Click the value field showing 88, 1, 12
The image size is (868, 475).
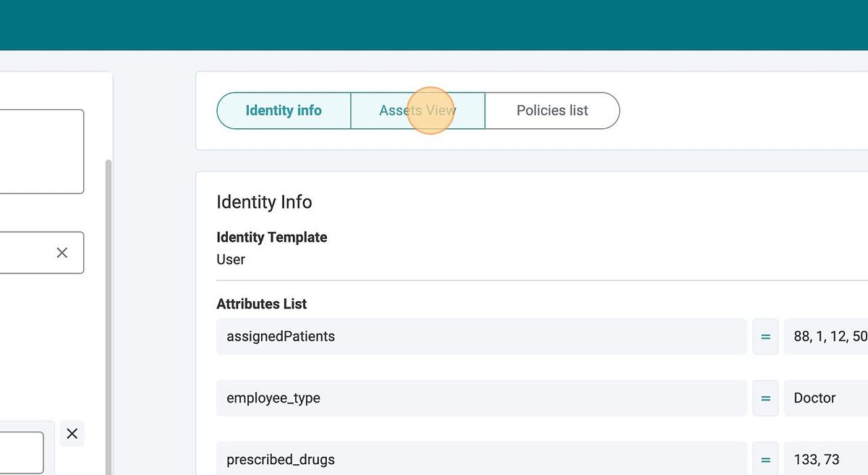(x=826, y=337)
